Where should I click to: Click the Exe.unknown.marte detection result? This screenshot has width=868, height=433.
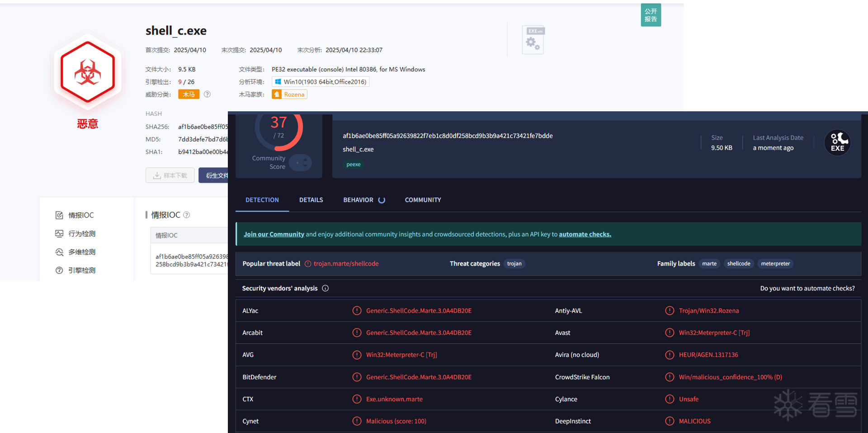coord(394,399)
